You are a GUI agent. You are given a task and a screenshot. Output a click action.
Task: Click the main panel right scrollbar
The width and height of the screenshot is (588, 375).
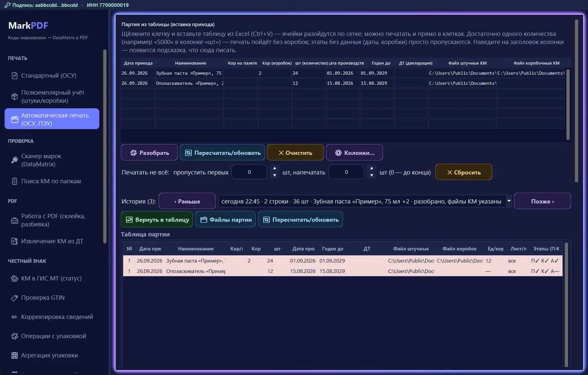pyautogui.click(x=576, y=101)
